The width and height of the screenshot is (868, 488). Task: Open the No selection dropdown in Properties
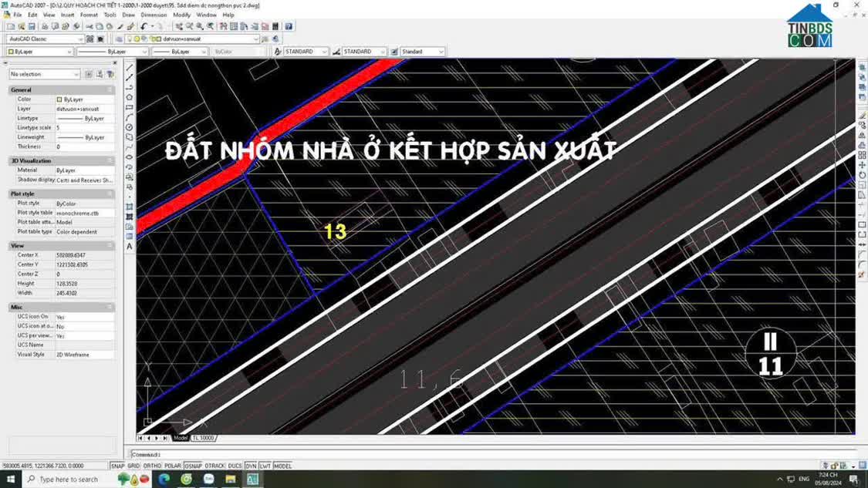45,74
